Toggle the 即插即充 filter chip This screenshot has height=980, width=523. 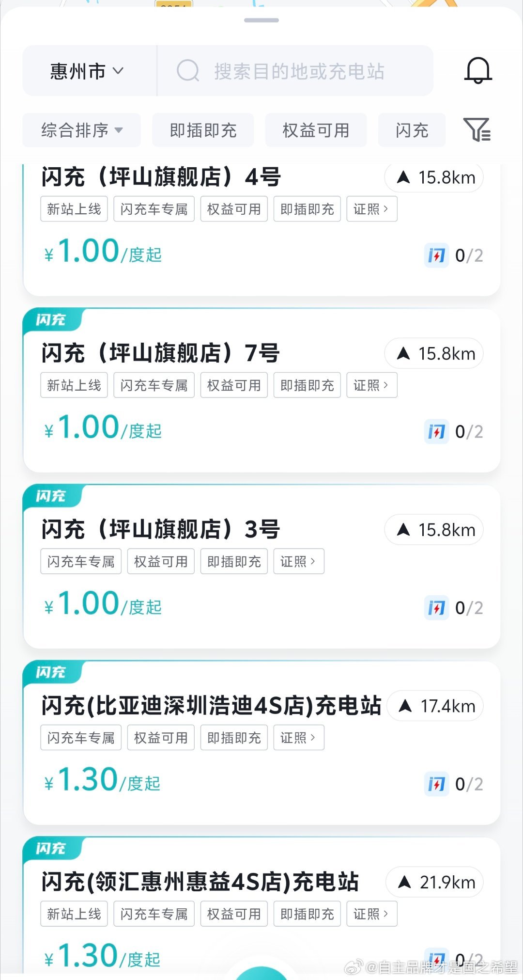tap(203, 130)
